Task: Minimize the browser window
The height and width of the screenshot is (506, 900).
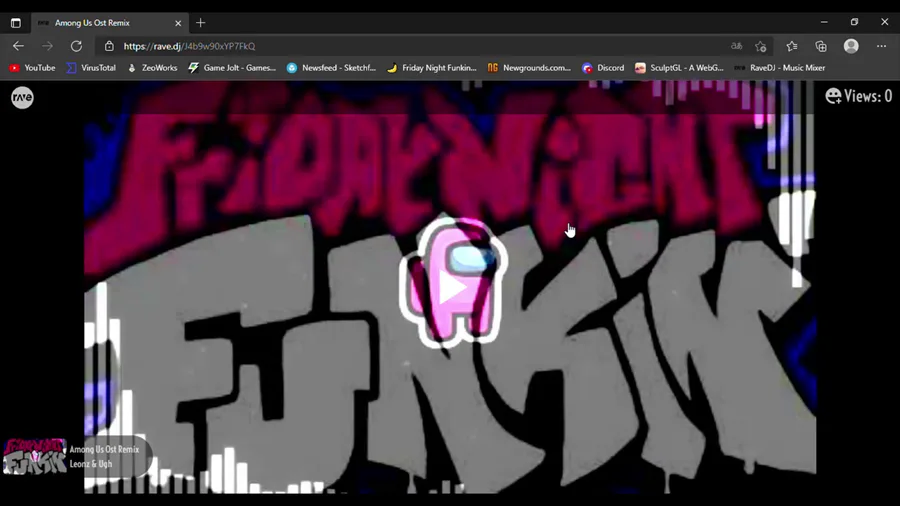Action: coord(824,22)
